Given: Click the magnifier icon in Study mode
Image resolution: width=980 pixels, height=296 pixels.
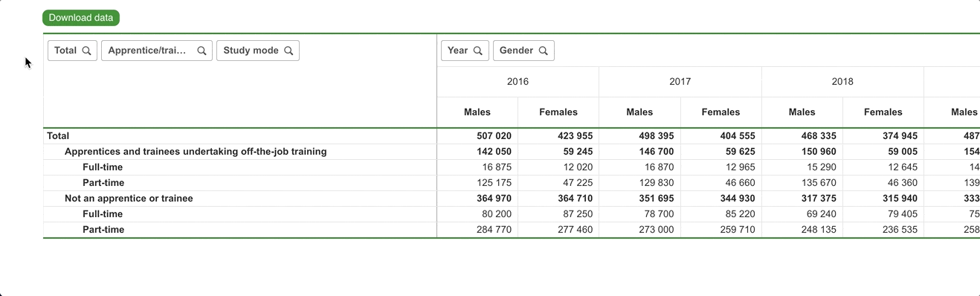Looking at the screenshot, I should pos(288,51).
